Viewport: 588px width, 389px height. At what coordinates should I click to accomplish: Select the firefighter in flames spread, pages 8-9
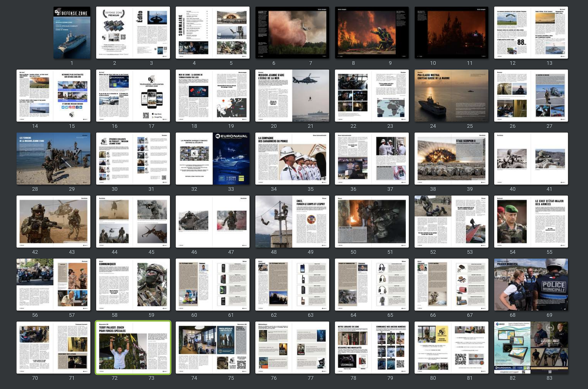click(372, 33)
